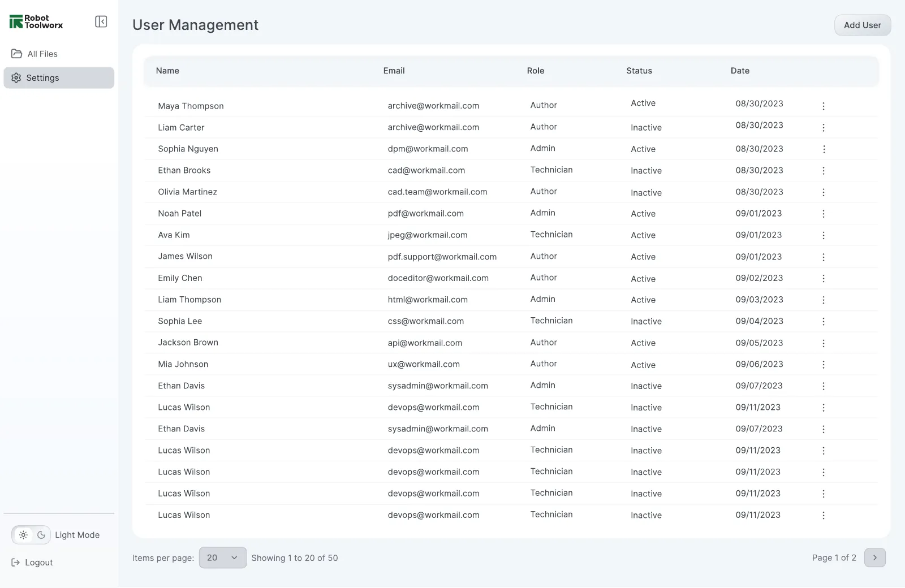
Task: Click Sophia Nguyen's Admin role cell
Action: click(542, 148)
